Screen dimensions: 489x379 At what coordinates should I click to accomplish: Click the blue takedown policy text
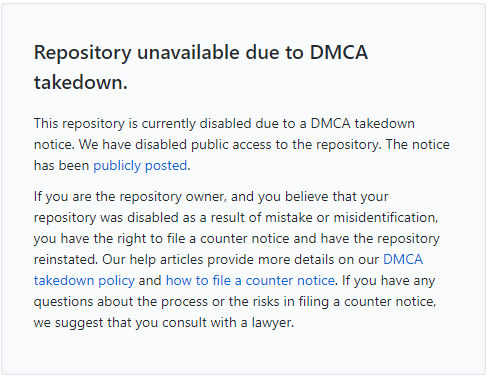tap(84, 281)
